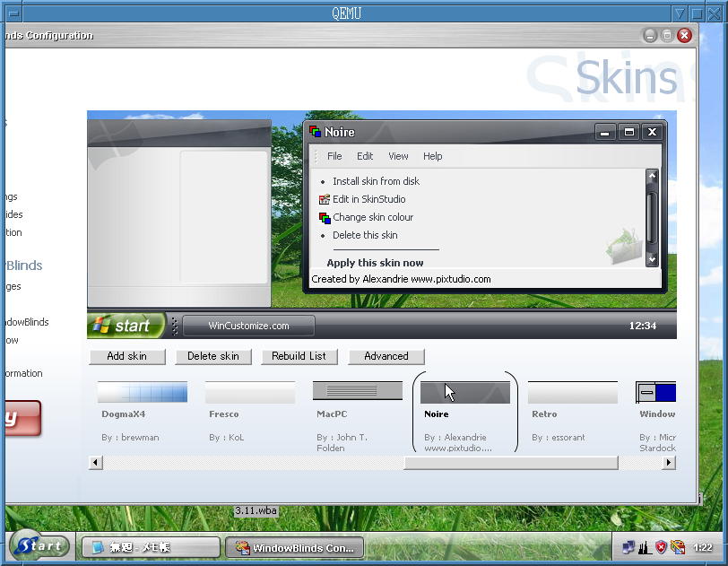
Task: Click the skin list right scroll arrow
Action: coord(669,462)
